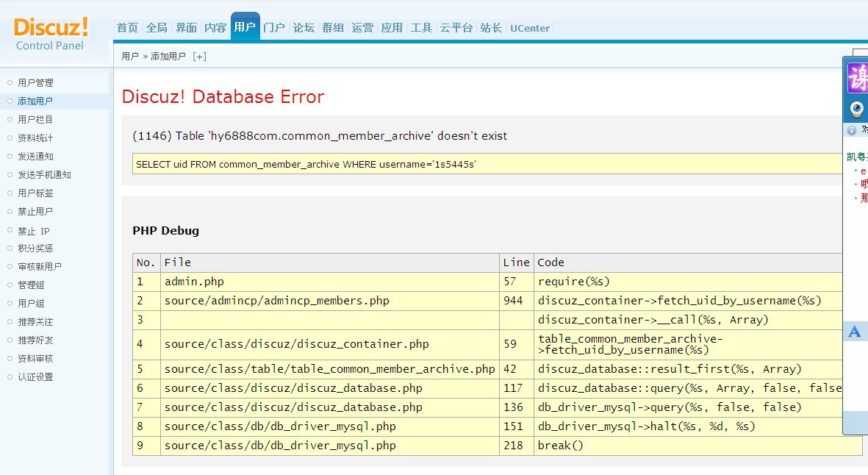Open the 全局 top navigation tab

pos(157,28)
